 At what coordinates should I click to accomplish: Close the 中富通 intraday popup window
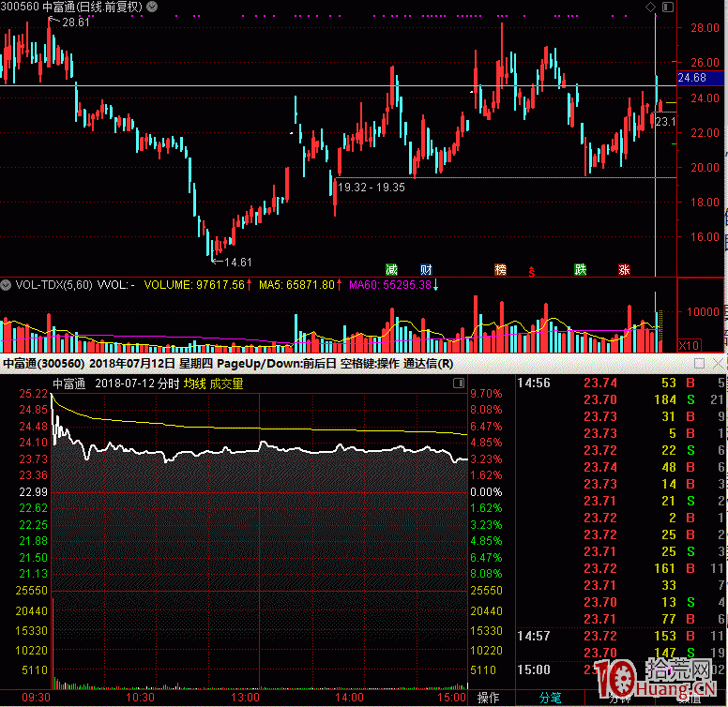pyautogui.click(x=718, y=363)
